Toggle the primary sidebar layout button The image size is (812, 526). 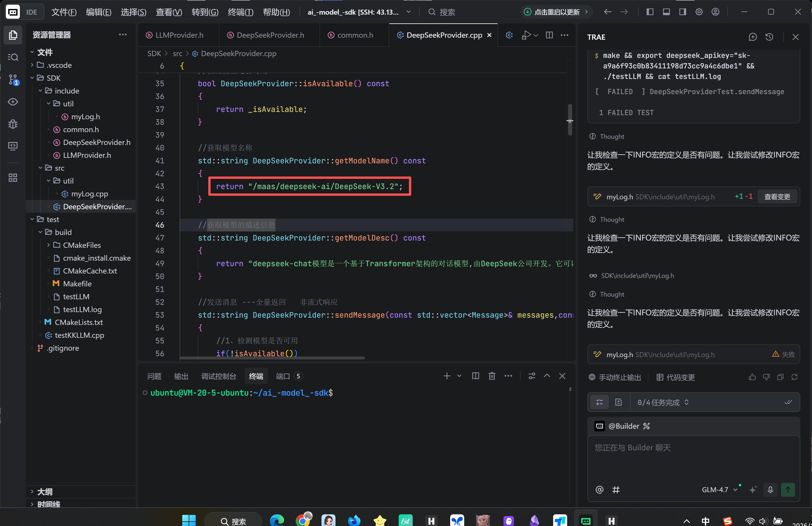[650, 12]
